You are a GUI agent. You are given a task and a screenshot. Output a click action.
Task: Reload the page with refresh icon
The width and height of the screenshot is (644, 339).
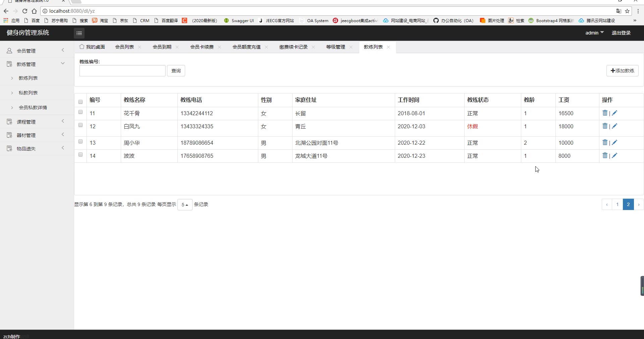24,11
